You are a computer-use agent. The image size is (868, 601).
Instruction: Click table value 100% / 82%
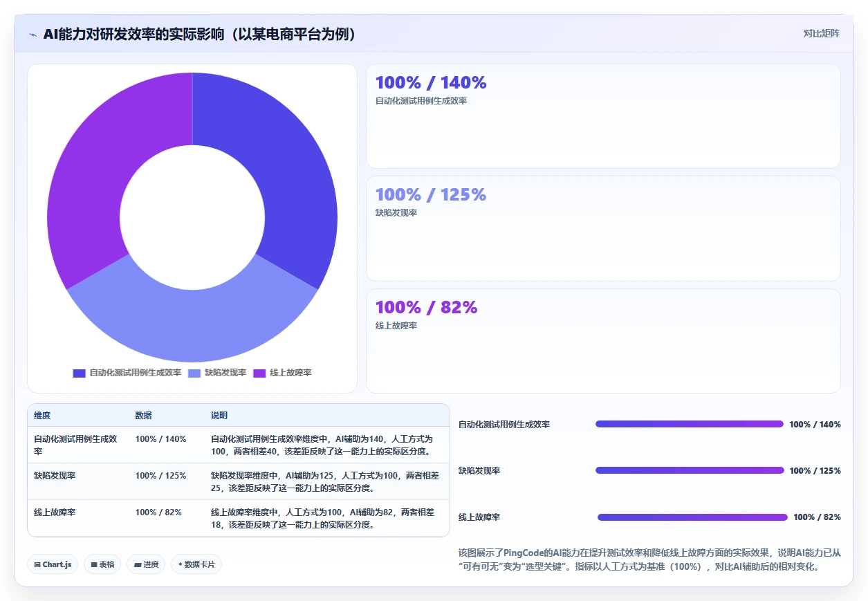point(158,512)
